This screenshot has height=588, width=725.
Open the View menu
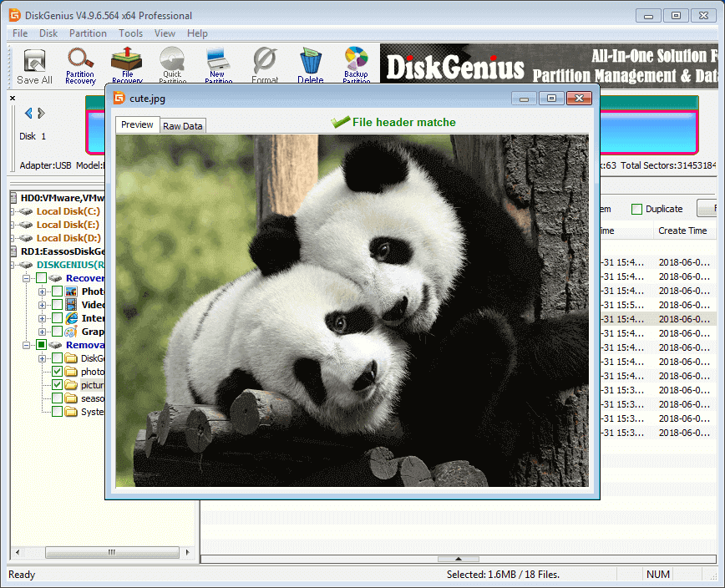(x=165, y=33)
